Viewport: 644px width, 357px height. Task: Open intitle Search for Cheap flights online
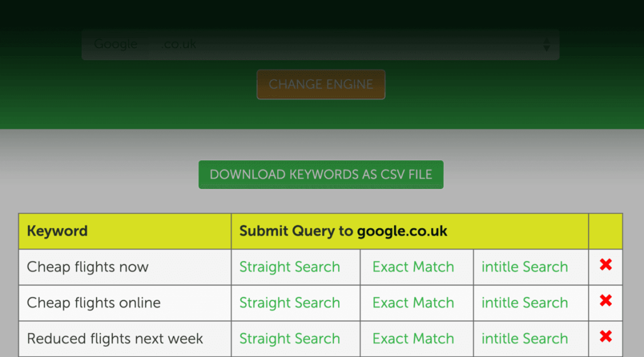(x=525, y=303)
